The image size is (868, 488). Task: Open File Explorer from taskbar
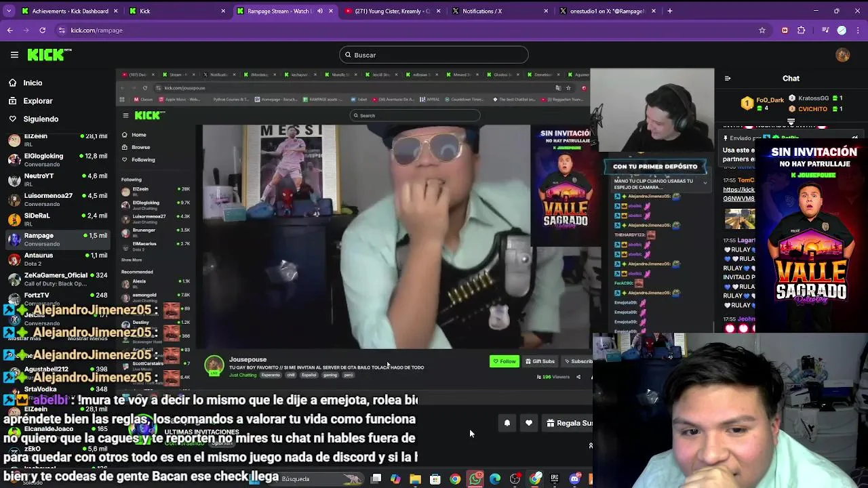pyautogui.click(x=415, y=479)
